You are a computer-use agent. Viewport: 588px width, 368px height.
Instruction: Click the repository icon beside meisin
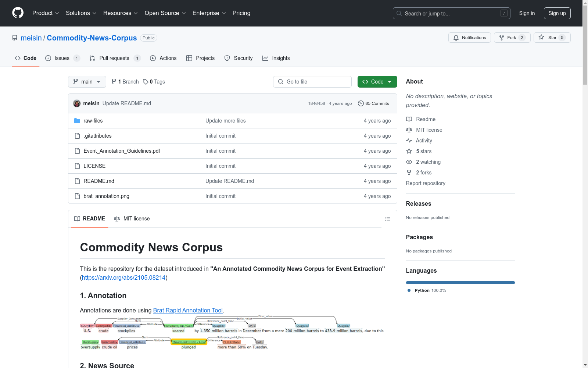15,38
